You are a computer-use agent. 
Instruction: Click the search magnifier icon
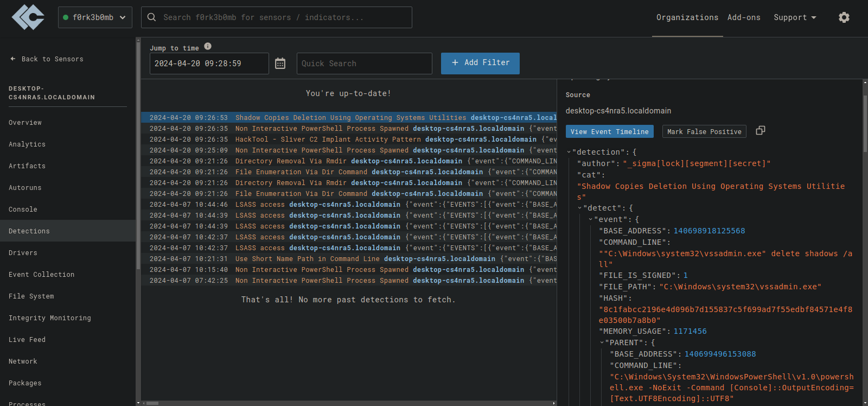(x=152, y=17)
